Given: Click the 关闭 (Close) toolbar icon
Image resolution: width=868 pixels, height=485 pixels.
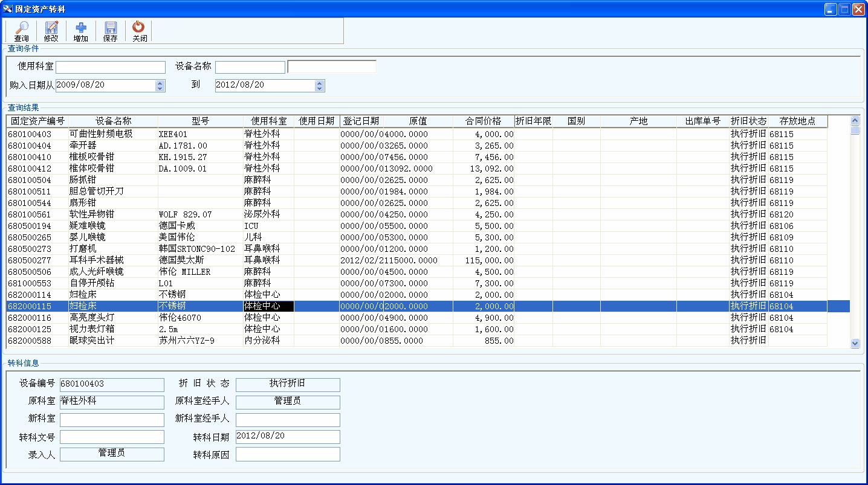Looking at the screenshot, I should (x=139, y=28).
